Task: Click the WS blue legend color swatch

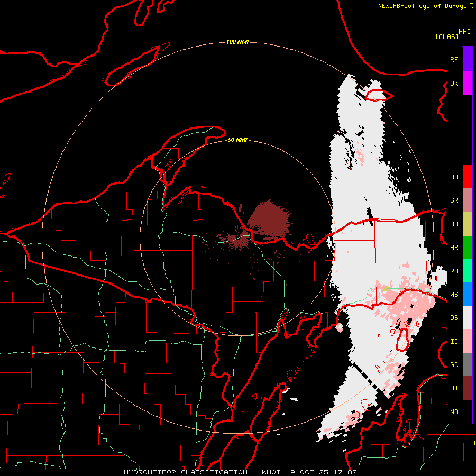Action: tap(467, 294)
